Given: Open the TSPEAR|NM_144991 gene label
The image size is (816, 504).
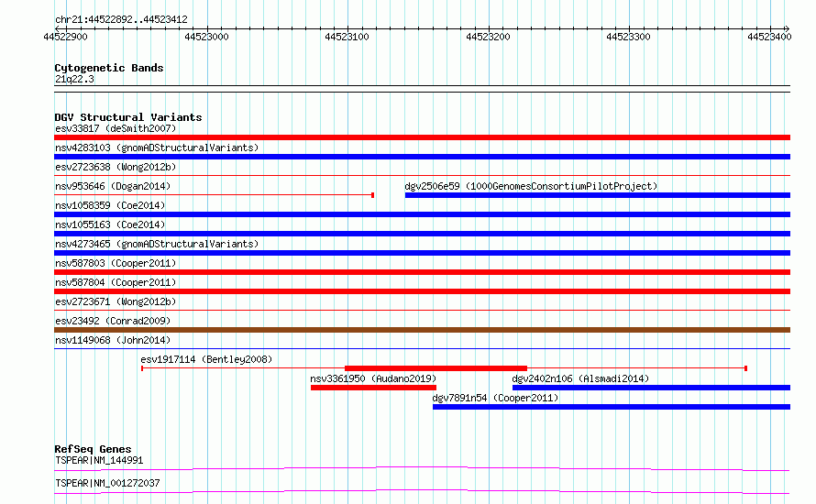Looking at the screenshot, I should pos(99,460).
